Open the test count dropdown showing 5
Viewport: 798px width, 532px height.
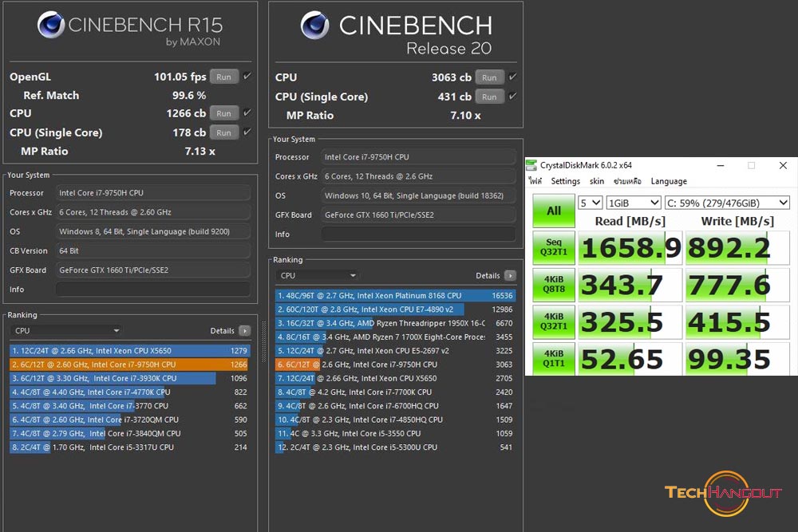click(x=591, y=203)
